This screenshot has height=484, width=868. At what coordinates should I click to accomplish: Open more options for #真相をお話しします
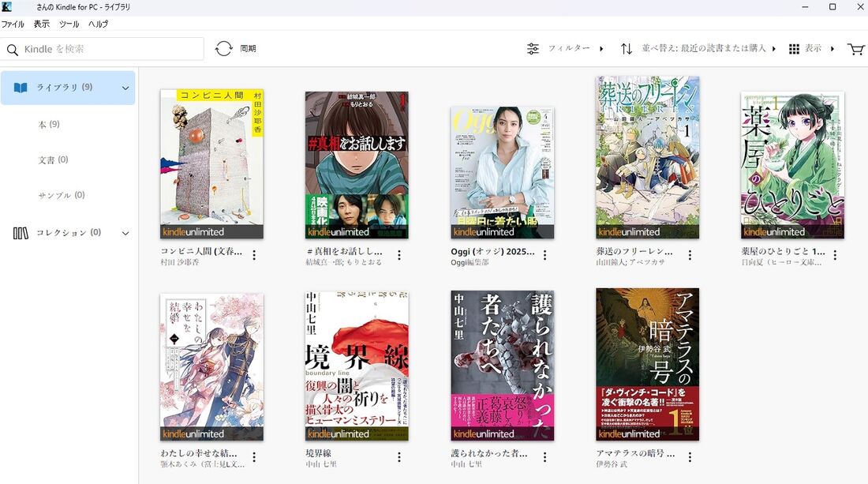pyautogui.click(x=399, y=255)
